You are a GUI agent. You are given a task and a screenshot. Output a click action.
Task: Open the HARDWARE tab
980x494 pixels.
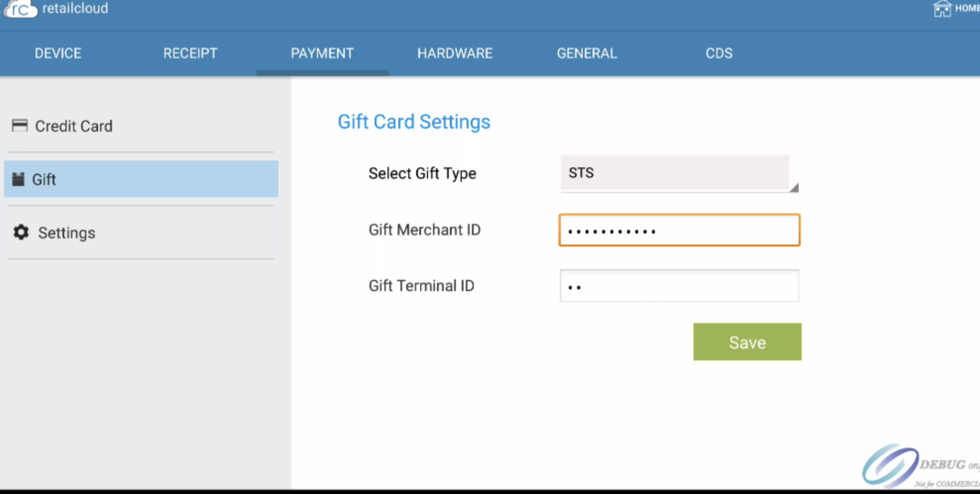click(x=455, y=53)
